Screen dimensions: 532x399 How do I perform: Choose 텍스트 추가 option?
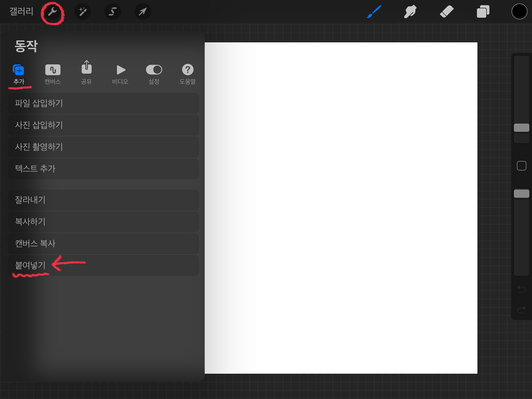(103, 169)
